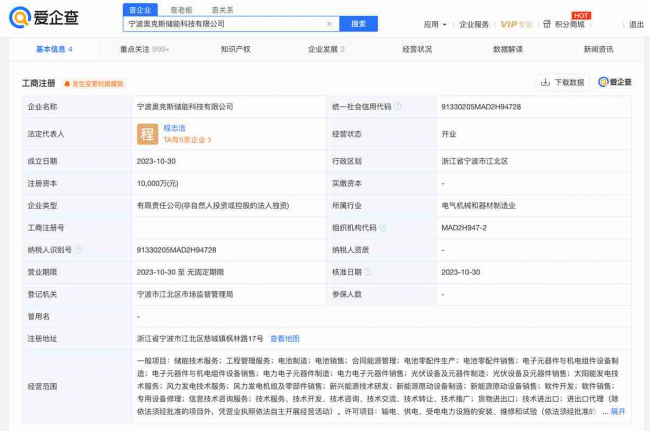Image resolution: width=650 pixels, height=431 pixels.
Task: Click the company name 宁波奥克斯储能科技有限公司 in table
Action: 185,107
